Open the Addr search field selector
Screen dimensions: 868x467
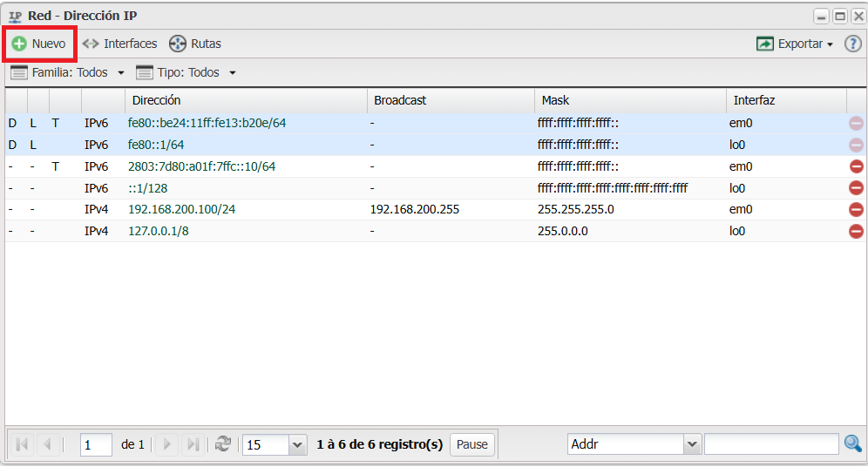692,444
